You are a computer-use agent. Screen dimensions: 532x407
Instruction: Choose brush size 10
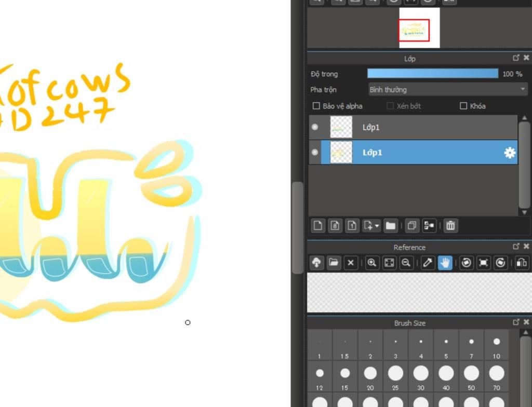496,345
